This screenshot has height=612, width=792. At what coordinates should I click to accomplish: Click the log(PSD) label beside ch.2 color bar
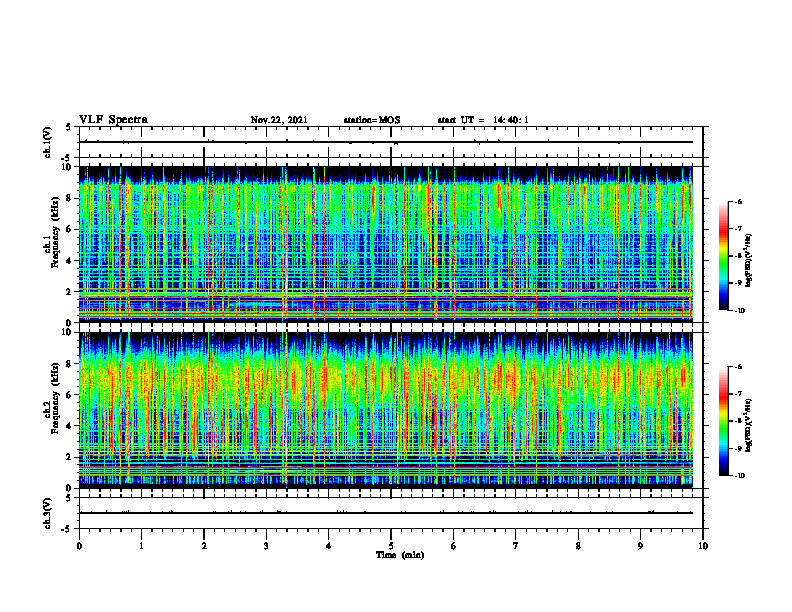[x=749, y=425]
